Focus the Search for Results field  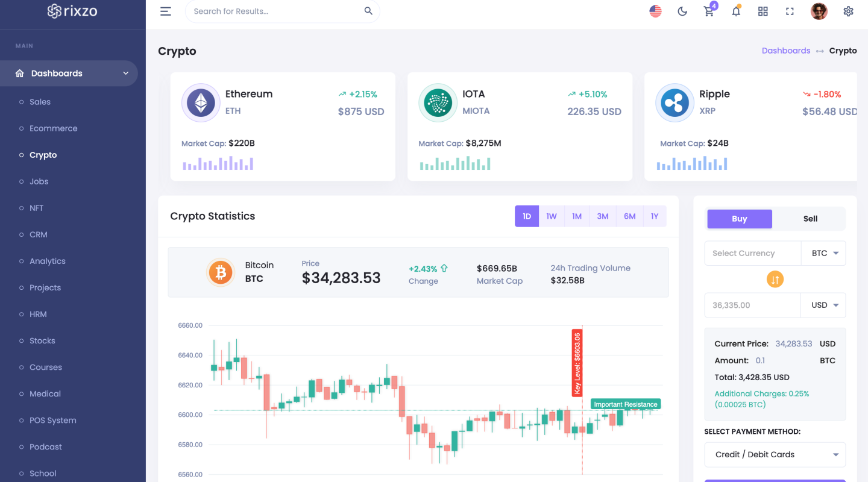(277, 11)
